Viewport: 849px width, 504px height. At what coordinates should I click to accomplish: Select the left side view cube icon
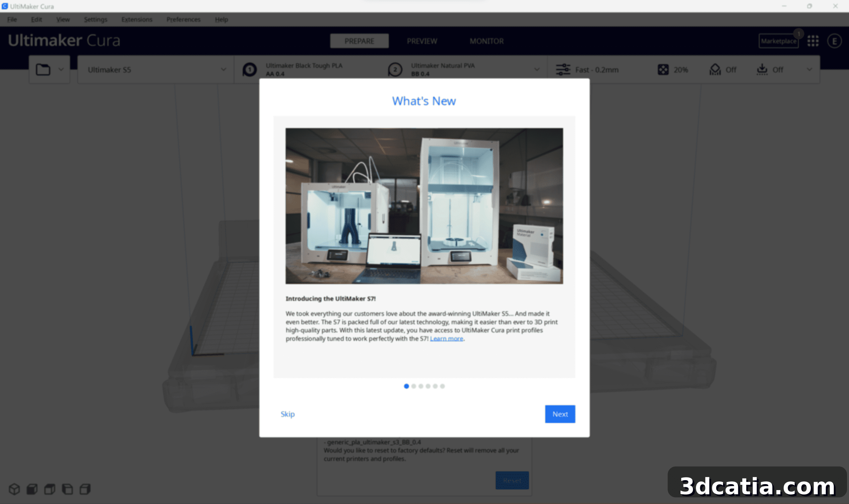pos(67,489)
